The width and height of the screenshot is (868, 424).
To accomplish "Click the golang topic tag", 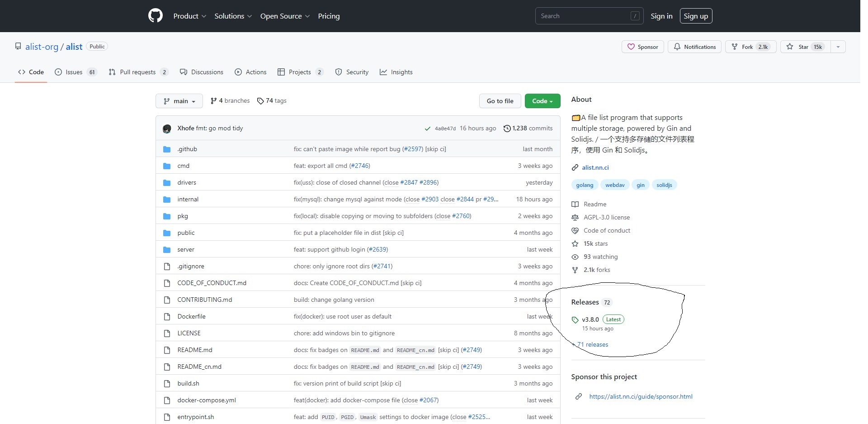I will [585, 185].
